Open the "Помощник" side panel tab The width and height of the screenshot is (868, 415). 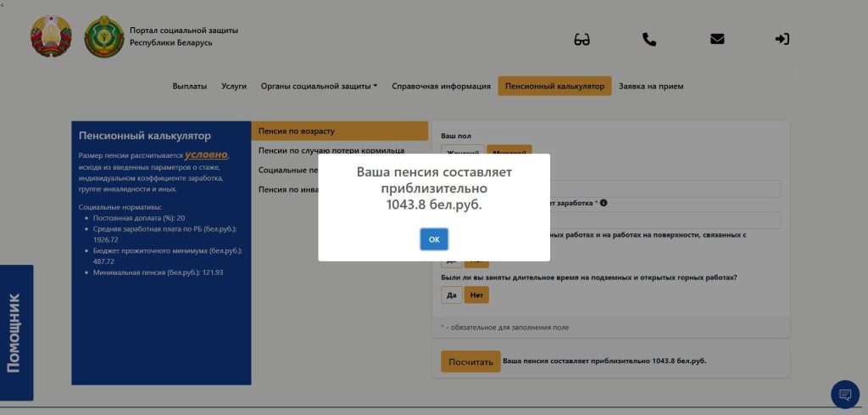point(14,333)
